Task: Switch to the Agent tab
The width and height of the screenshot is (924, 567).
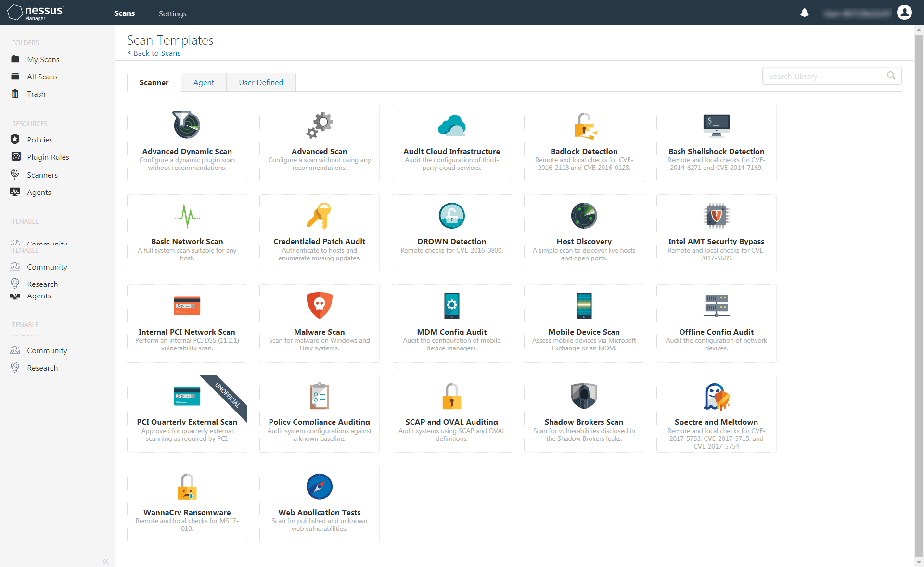Action: (x=204, y=82)
